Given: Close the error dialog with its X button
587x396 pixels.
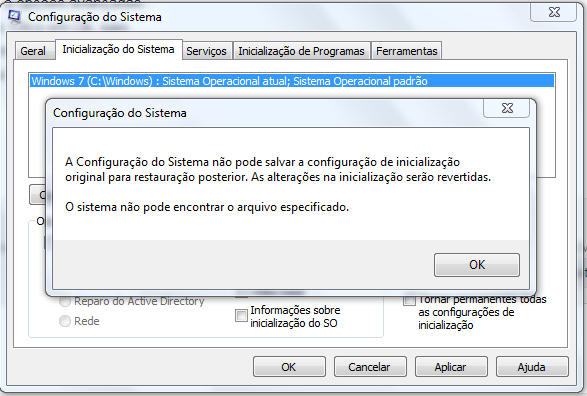Looking at the screenshot, I should tap(507, 108).
